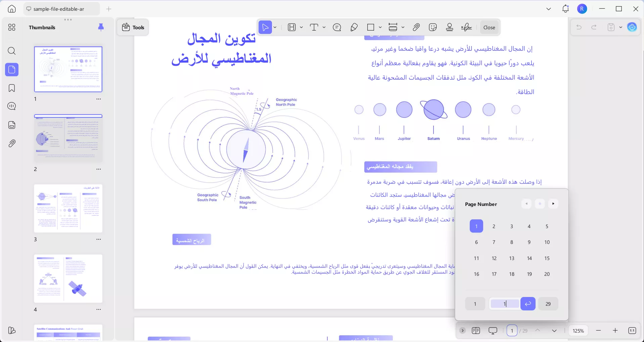Select the Text tool
Screen dimensions: 644x342
(314, 27)
